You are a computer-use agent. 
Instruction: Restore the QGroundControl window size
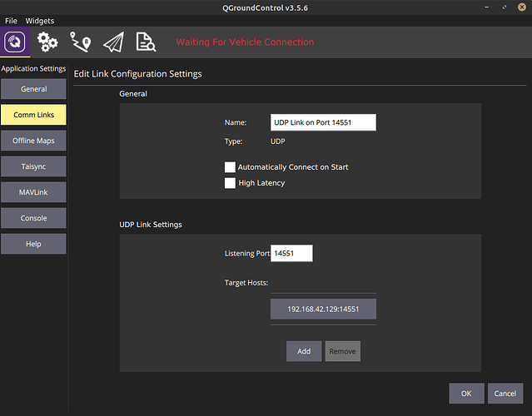tap(505, 7)
